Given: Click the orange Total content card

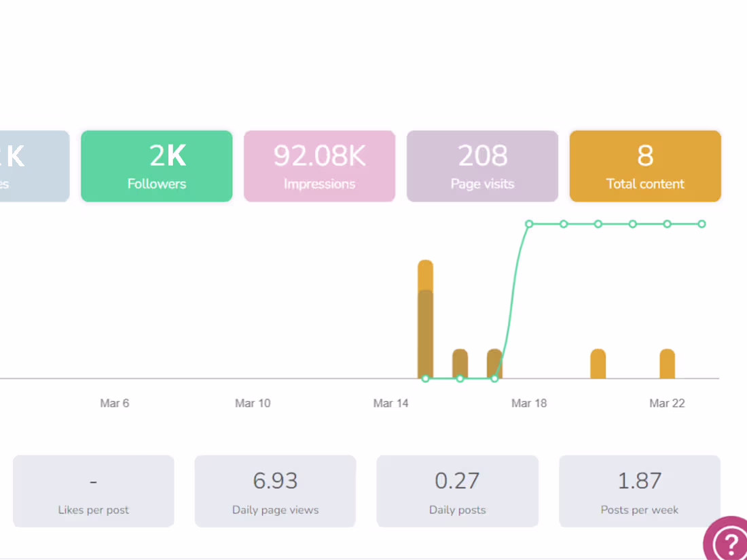Looking at the screenshot, I should 645,166.
